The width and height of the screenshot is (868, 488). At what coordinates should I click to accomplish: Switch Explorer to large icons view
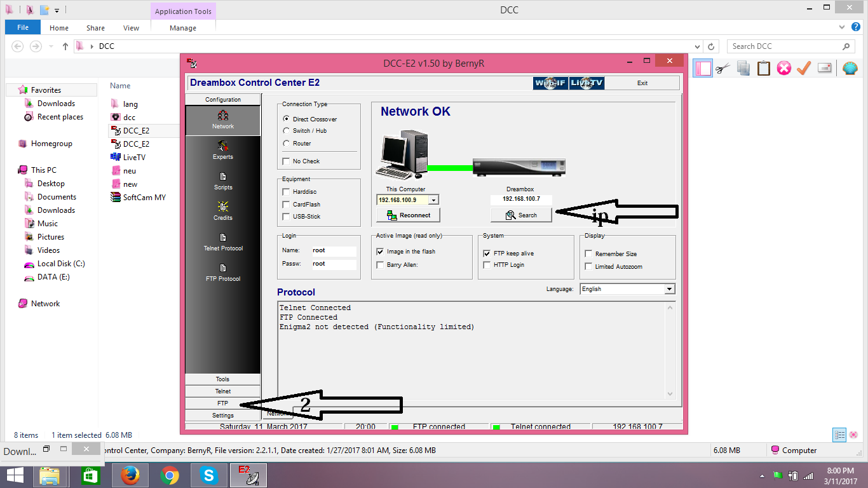[x=853, y=435]
